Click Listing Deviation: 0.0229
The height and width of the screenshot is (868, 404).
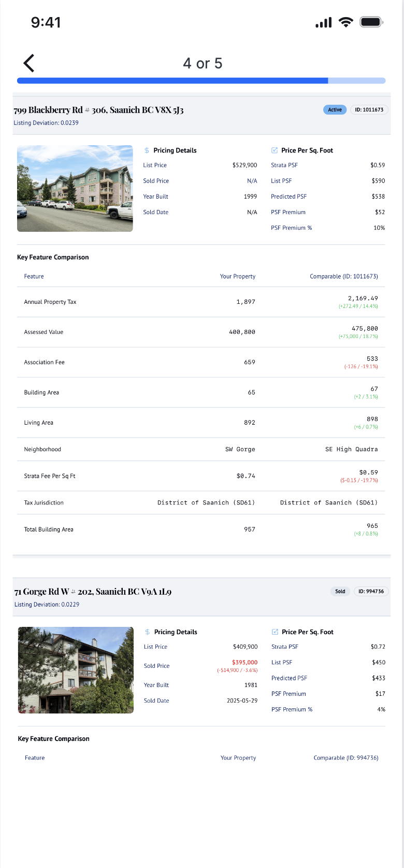pos(47,605)
